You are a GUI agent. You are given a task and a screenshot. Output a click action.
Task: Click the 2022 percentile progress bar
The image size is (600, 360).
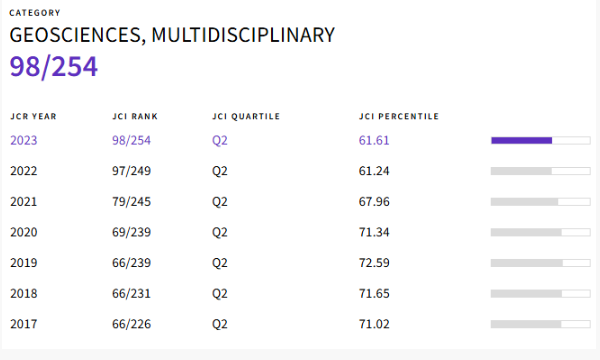541,171
